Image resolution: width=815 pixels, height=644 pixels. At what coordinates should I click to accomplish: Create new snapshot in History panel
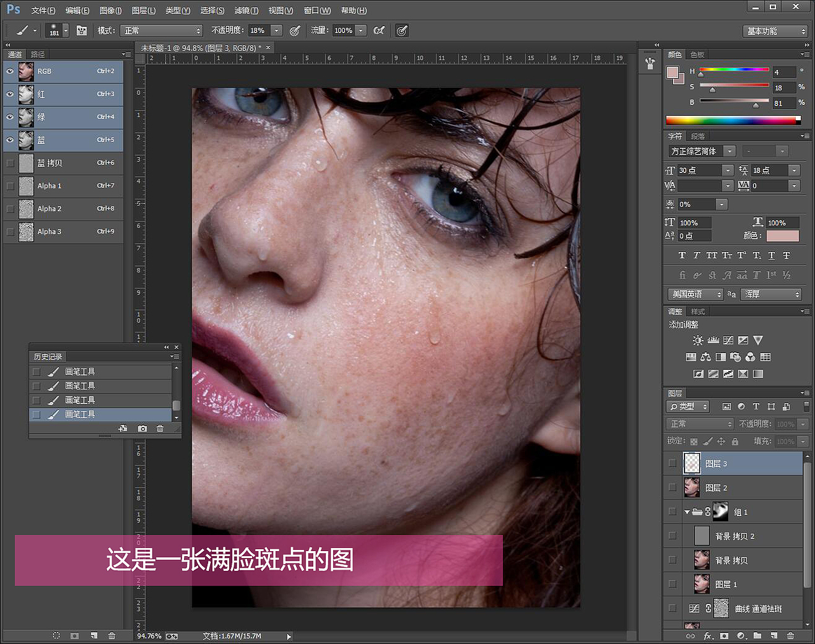click(142, 428)
